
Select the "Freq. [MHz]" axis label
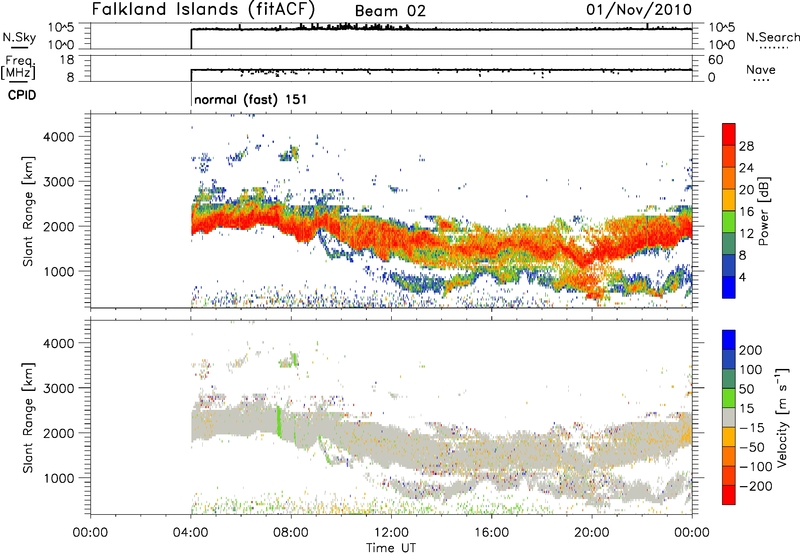pyautogui.click(x=18, y=67)
